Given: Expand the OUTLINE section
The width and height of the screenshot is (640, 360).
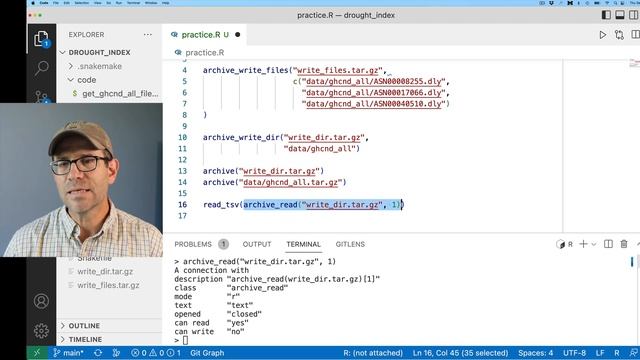Looking at the screenshot, I should coord(84,326).
